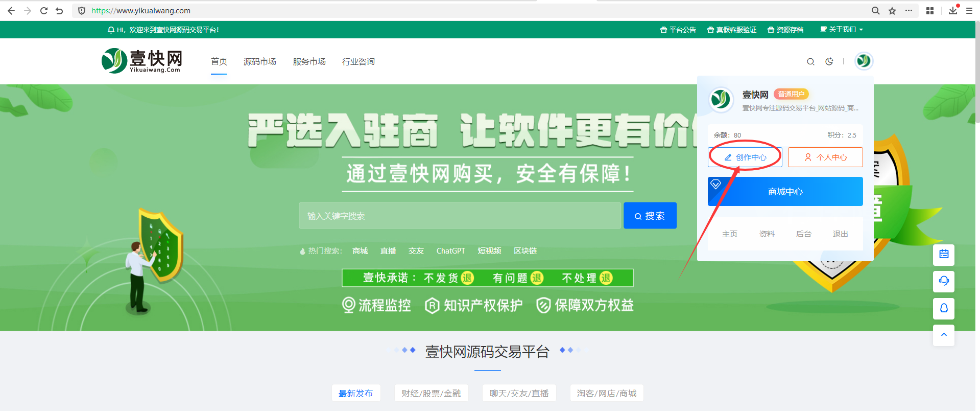Click the shield site-security icon in address bar

pos(82,11)
